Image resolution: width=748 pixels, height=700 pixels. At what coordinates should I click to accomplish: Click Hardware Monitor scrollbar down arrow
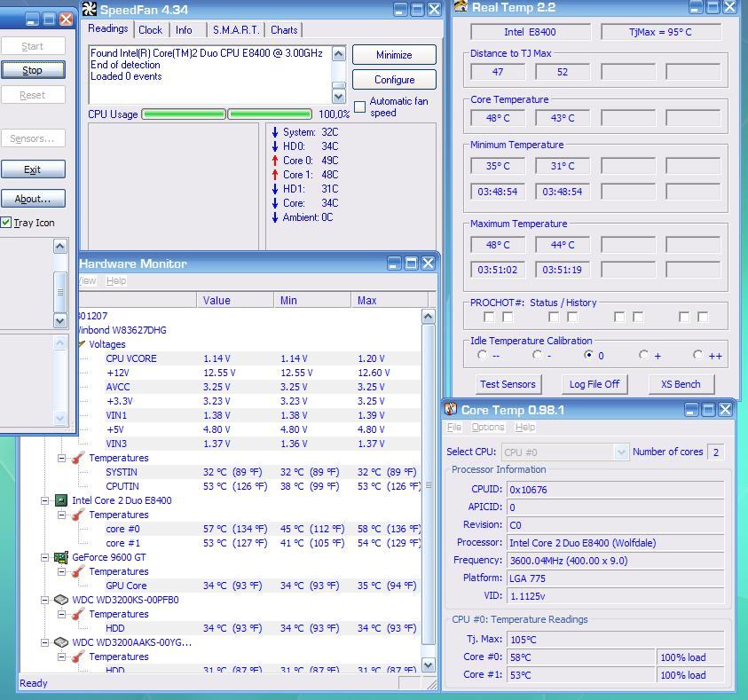(428, 665)
